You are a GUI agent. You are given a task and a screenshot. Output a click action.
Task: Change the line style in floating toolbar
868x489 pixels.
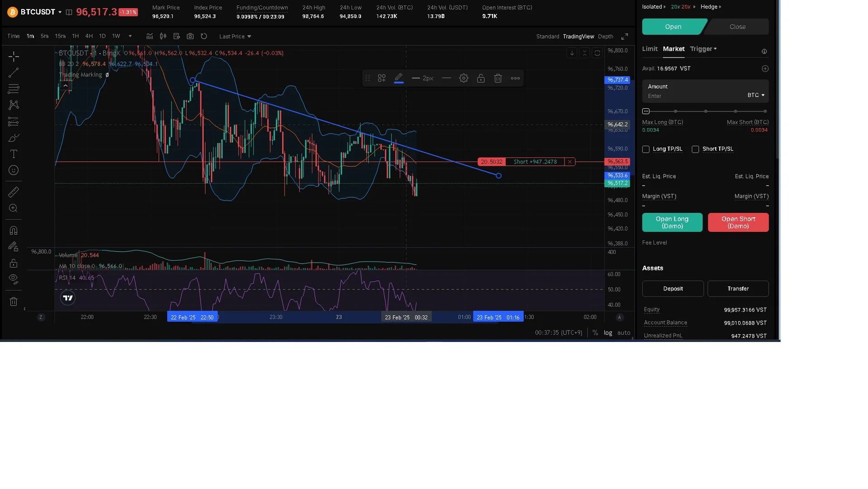tap(446, 78)
